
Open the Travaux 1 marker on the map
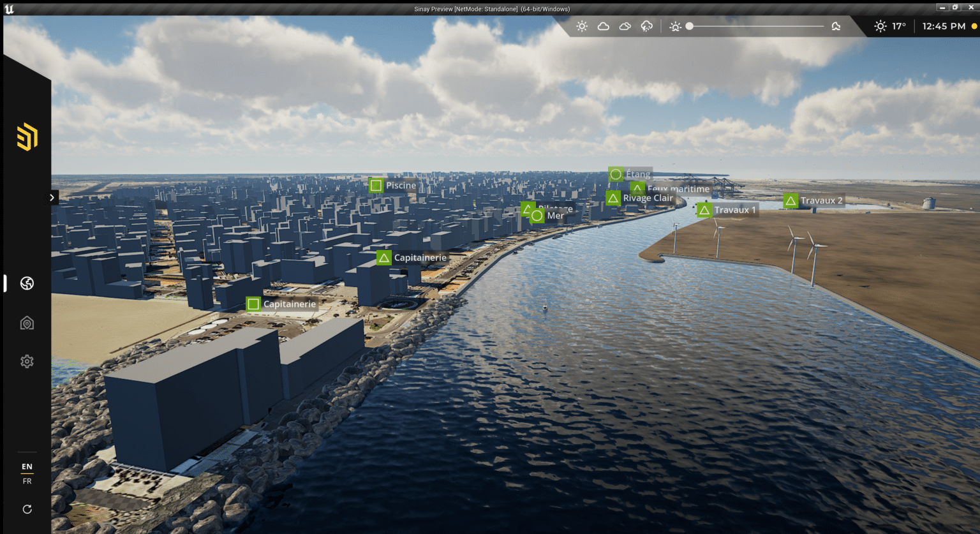click(704, 209)
